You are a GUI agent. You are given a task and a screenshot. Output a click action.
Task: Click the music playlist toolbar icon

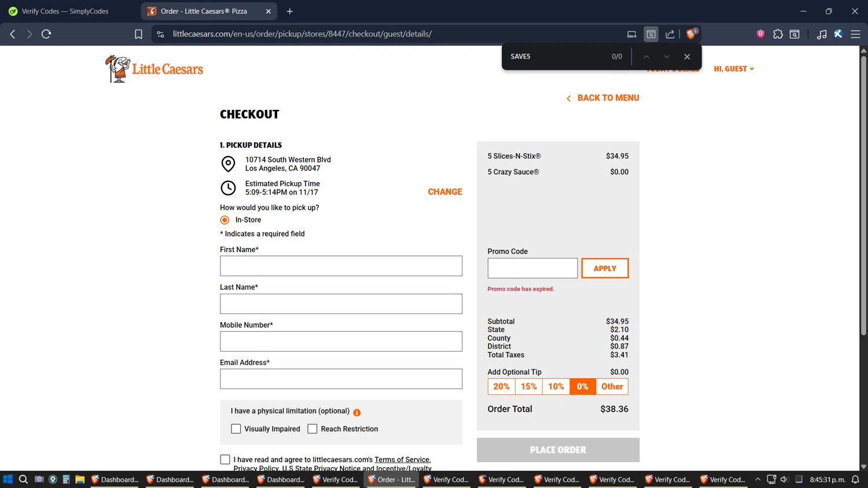coord(821,34)
